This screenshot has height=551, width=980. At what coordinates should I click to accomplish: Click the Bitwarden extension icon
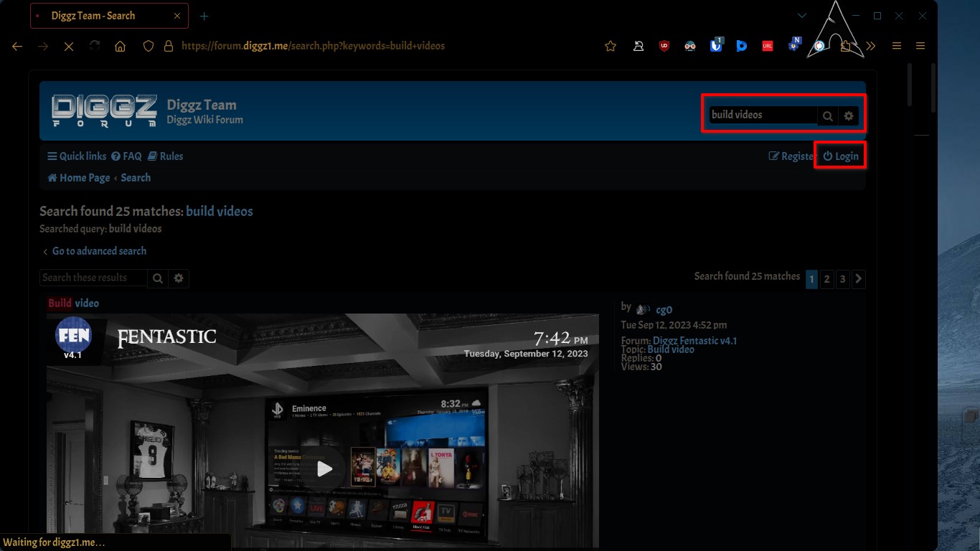click(716, 46)
